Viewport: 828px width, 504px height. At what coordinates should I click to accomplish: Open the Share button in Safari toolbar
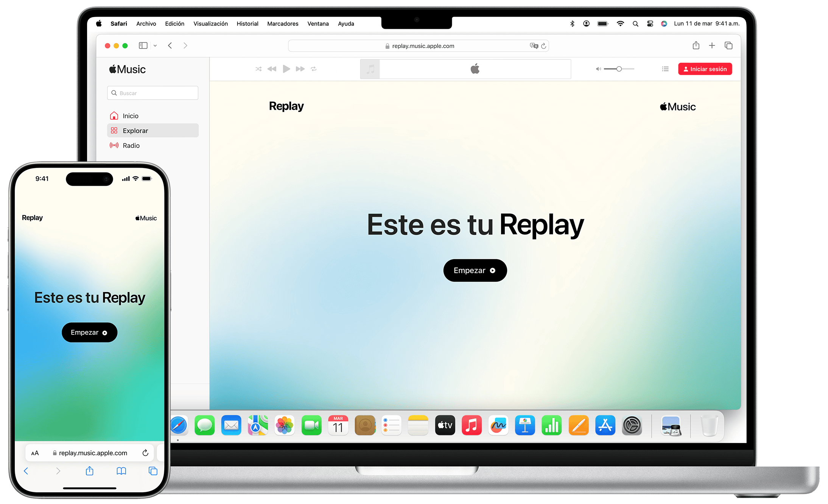pos(696,45)
